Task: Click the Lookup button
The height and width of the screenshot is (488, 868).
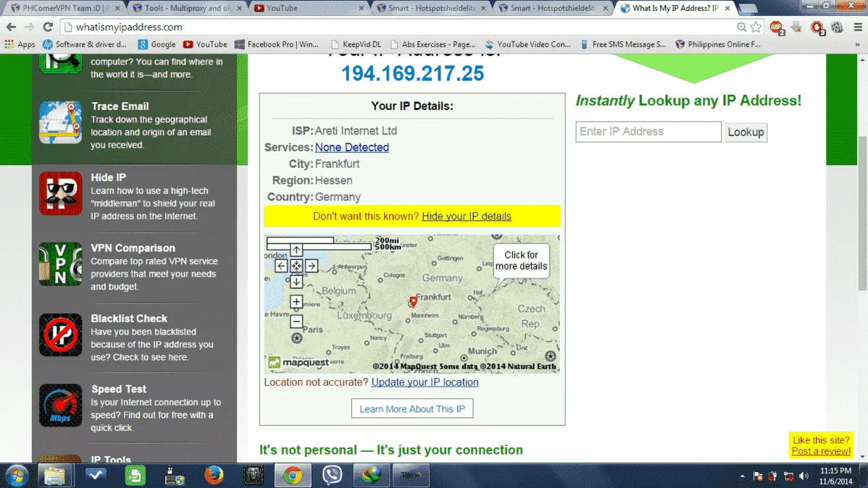Action: pyautogui.click(x=746, y=132)
